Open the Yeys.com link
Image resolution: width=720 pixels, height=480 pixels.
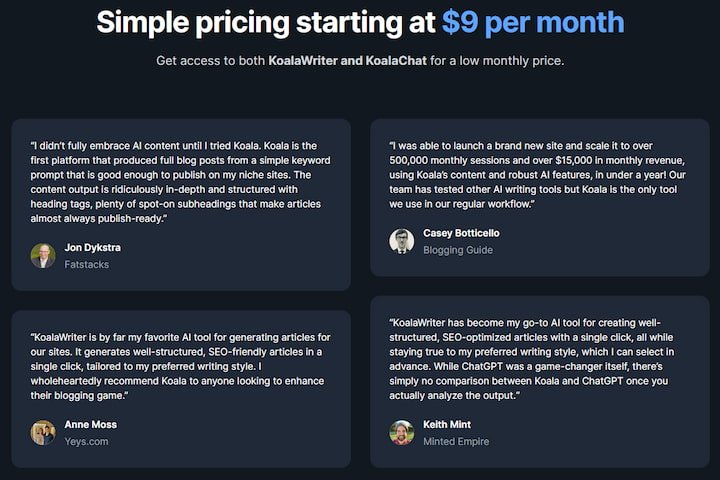coord(86,441)
